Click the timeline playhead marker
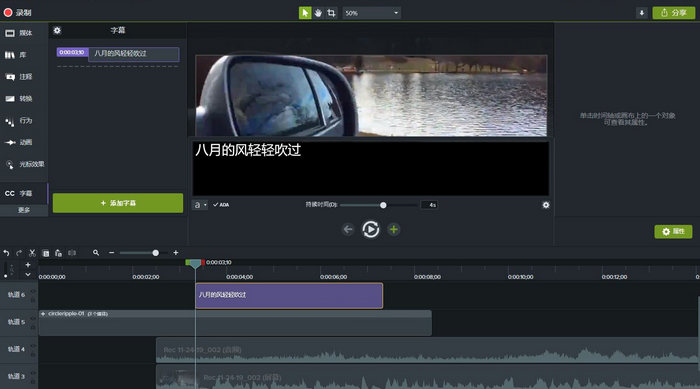 tap(195, 264)
